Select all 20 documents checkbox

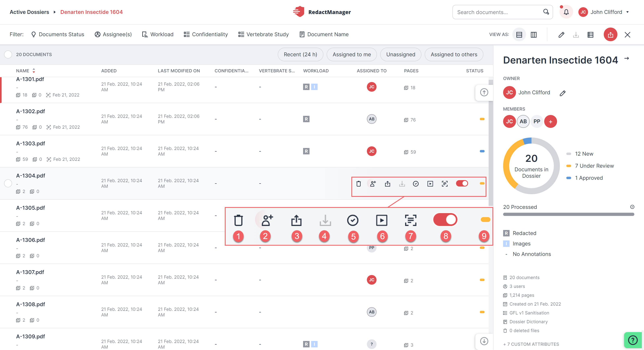point(8,54)
